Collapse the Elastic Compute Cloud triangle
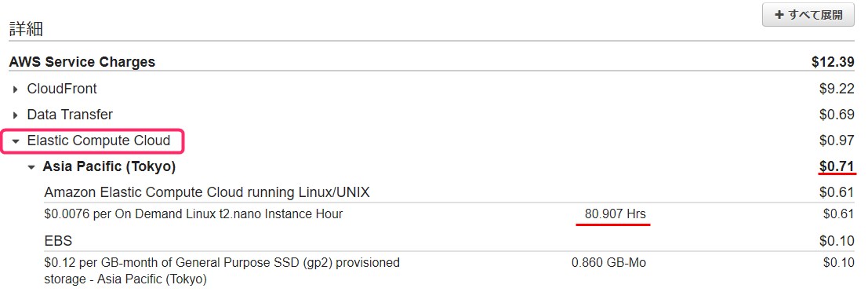 click(x=16, y=141)
